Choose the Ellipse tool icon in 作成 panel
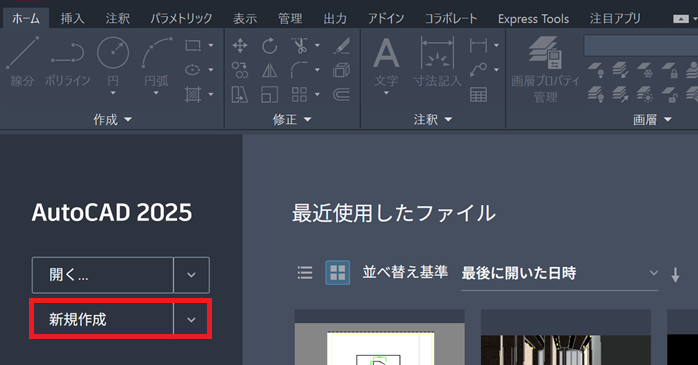 pos(193,70)
